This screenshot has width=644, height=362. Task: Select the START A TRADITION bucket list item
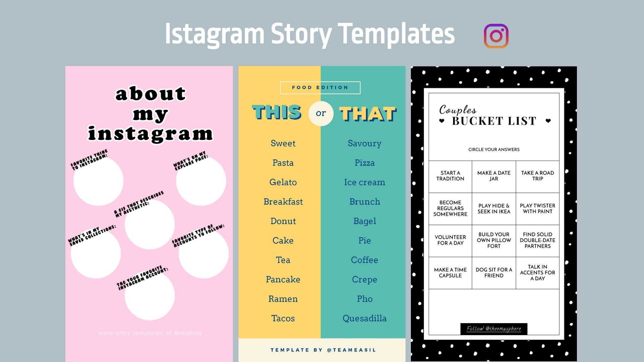(450, 176)
